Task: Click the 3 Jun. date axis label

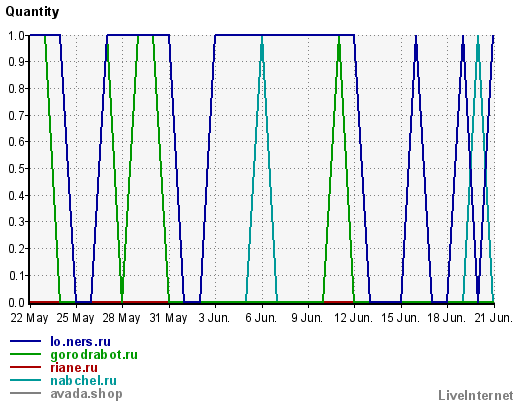Action: coord(214,318)
